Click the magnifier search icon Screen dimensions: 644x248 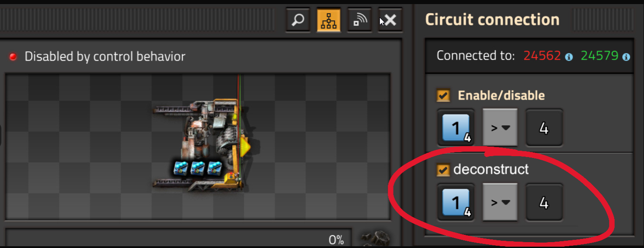pyautogui.click(x=298, y=20)
